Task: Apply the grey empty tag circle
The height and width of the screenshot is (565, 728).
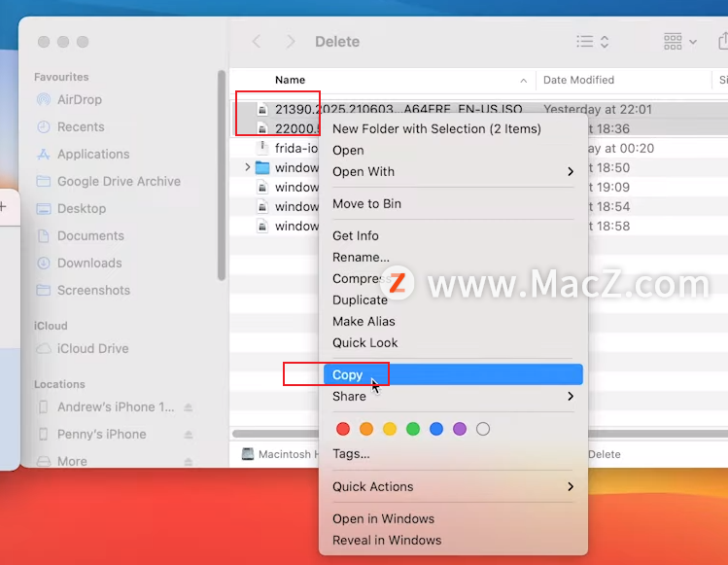Action: point(483,429)
